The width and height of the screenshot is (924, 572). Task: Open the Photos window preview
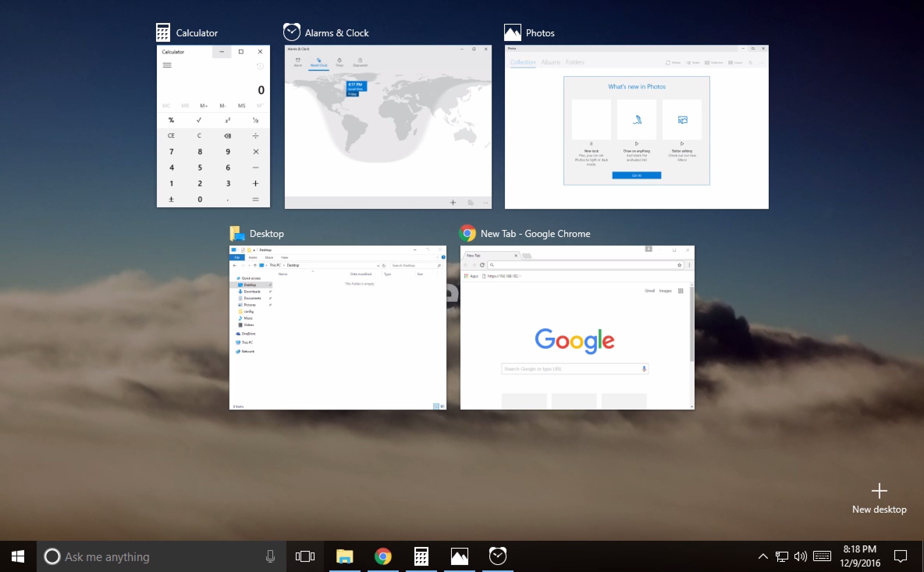coord(636,127)
